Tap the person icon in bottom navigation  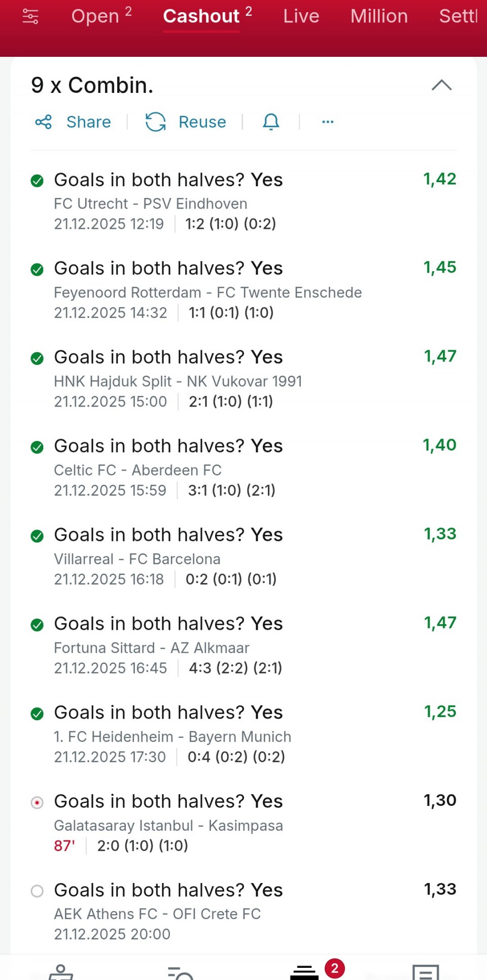61,972
